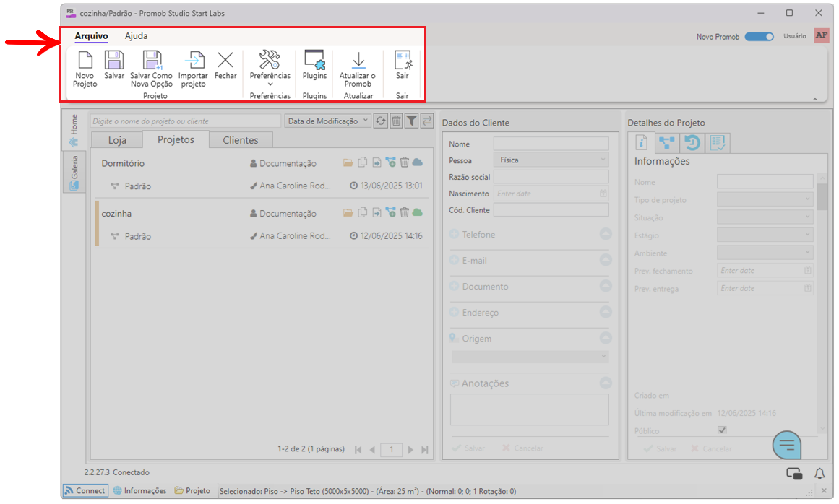Click the swap arrows icon beside the filter
The height and width of the screenshot is (504, 839).
pos(427,121)
